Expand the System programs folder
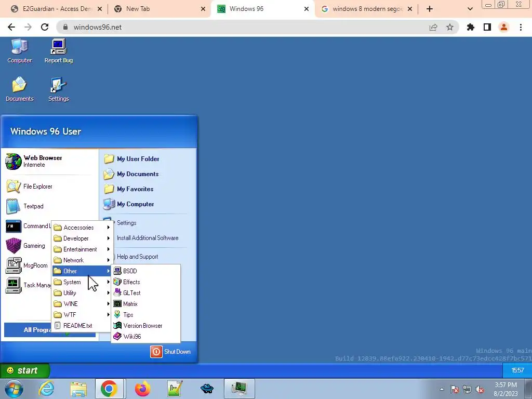 point(82,282)
